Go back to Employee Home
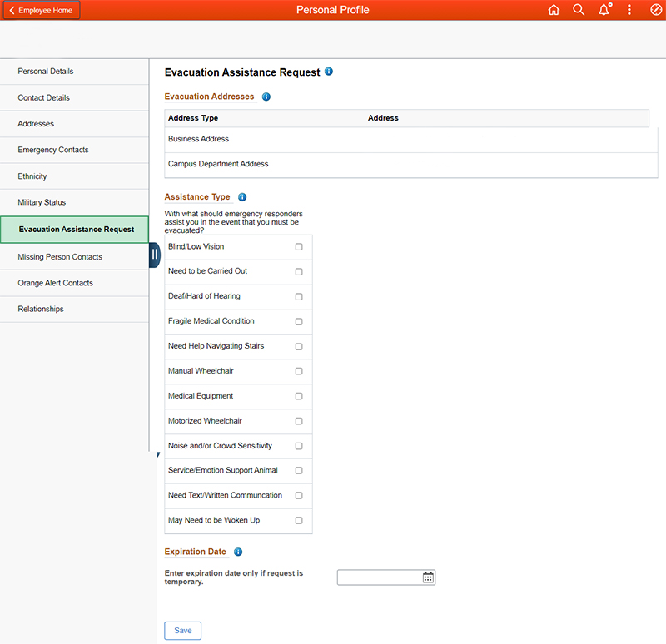The image size is (666, 644). point(41,11)
